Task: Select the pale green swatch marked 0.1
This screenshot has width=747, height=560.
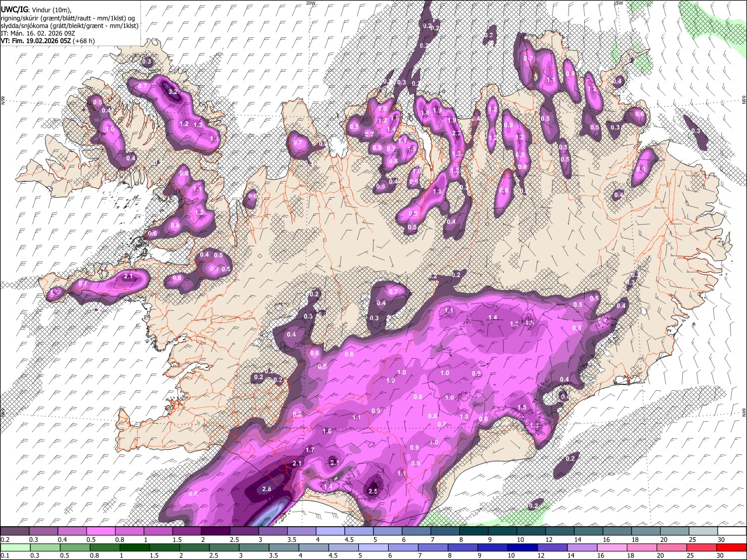Action: (x=15, y=547)
